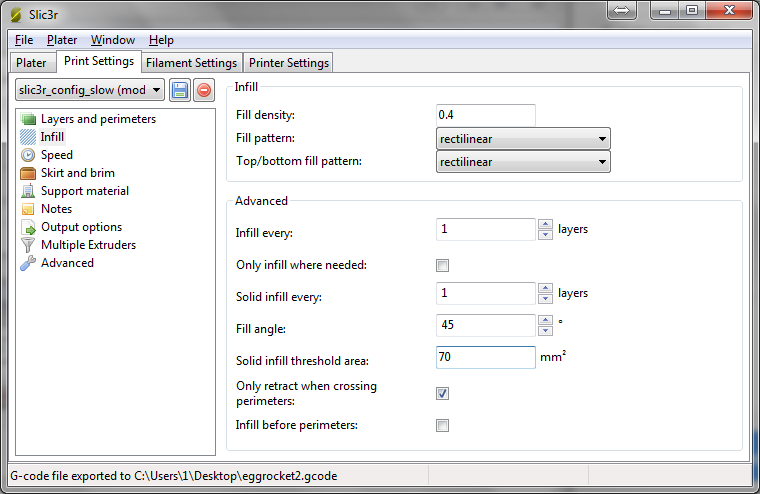Select Output options in the sidebar
The image size is (760, 494).
tap(81, 227)
